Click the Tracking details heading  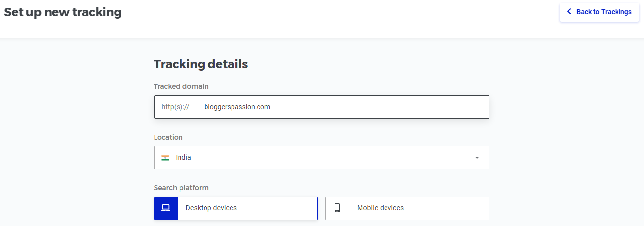coord(201,64)
